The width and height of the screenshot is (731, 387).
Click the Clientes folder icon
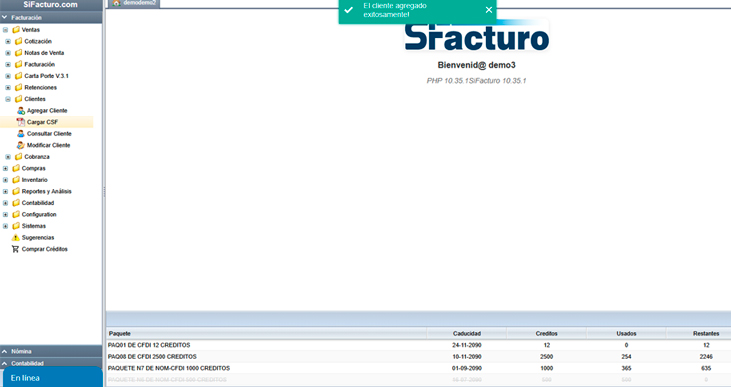click(19, 99)
